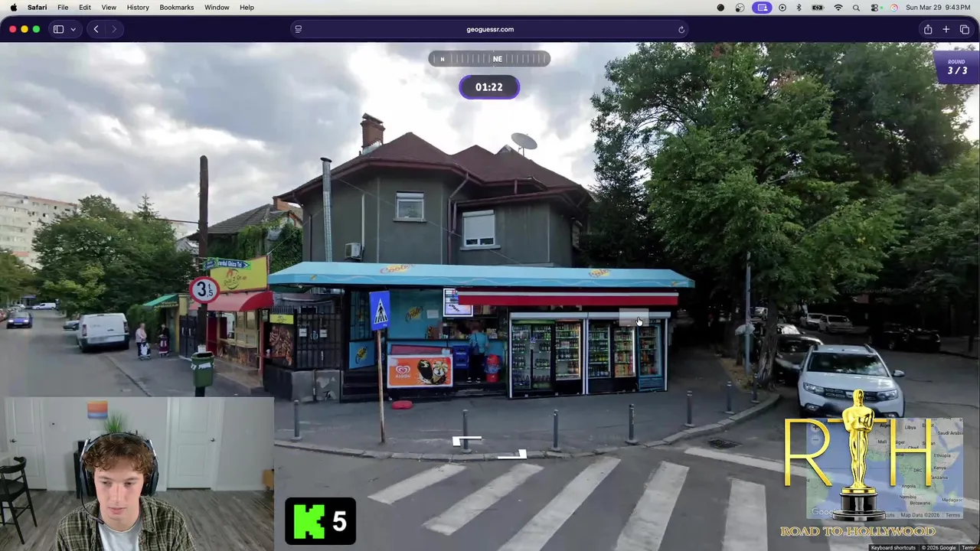The height and width of the screenshot is (551, 980).
Task: Go back to previous page
Action: pyautogui.click(x=96, y=29)
